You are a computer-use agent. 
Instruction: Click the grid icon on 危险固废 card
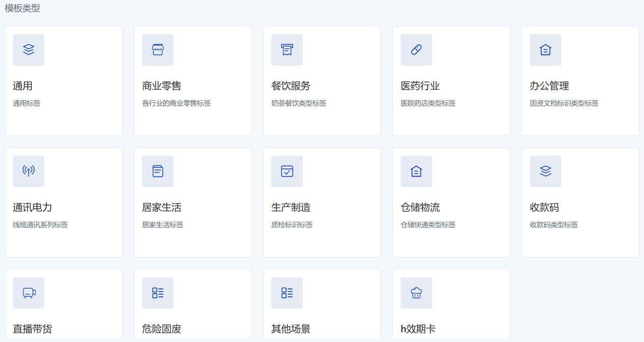tap(158, 293)
